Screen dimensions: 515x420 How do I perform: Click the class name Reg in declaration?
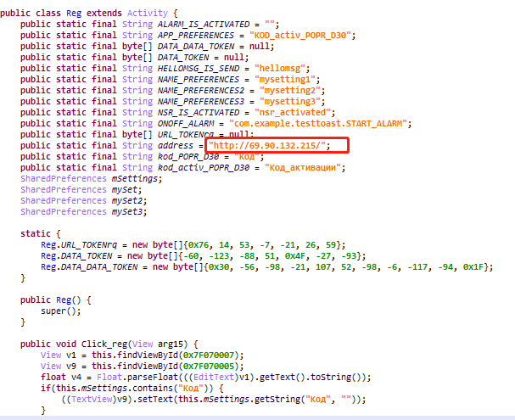coord(74,13)
